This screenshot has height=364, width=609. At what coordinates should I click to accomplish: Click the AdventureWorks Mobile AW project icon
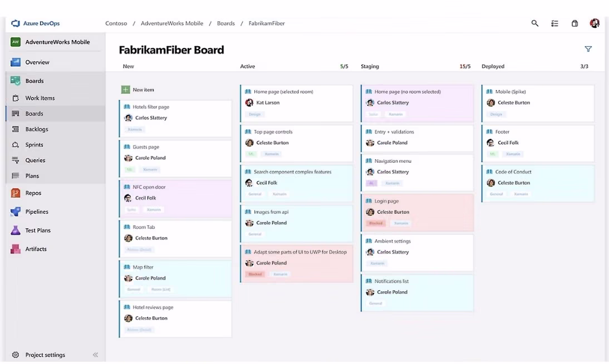pos(16,42)
